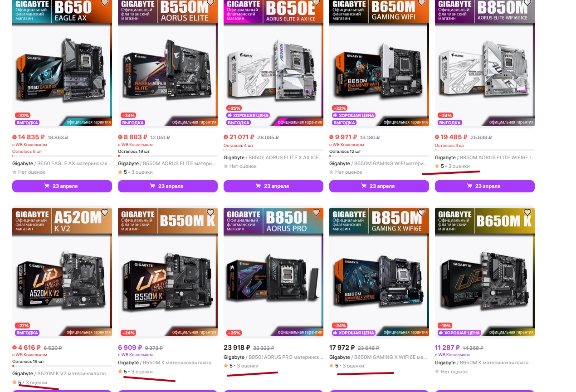Open the white B650E AORUS ELITE image
The image size is (576, 392).
[273, 68]
